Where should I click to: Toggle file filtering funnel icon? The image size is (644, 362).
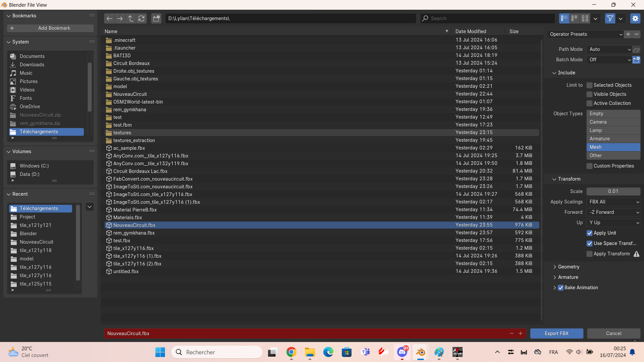pyautogui.click(x=610, y=18)
